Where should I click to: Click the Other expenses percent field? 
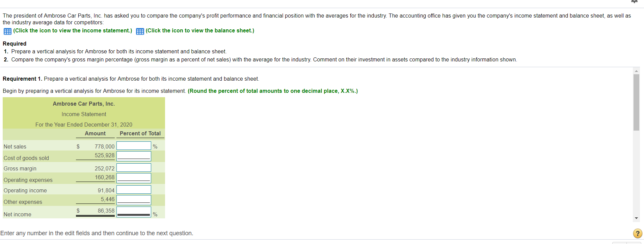point(134,199)
